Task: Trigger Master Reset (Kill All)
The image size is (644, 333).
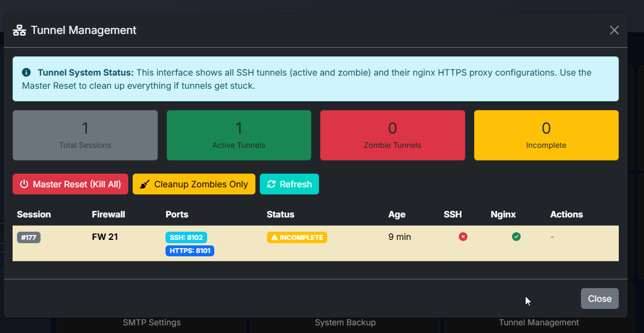Action: [x=70, y=184]
